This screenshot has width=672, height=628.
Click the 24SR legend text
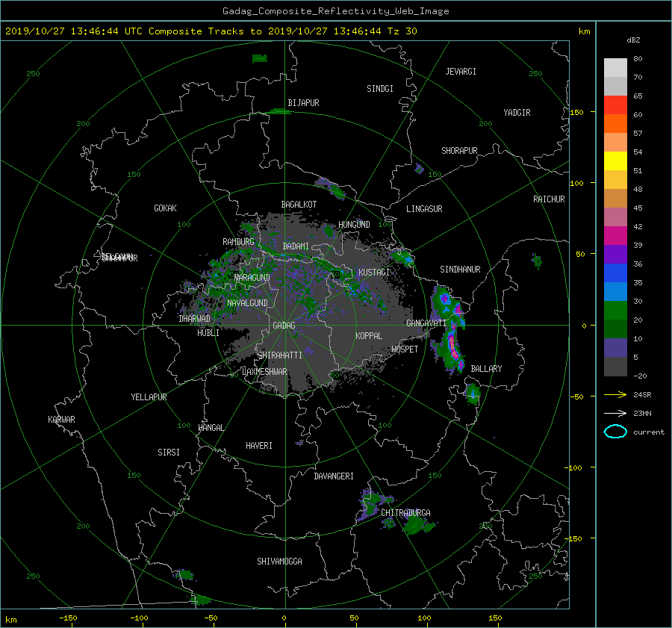point(642,395)
